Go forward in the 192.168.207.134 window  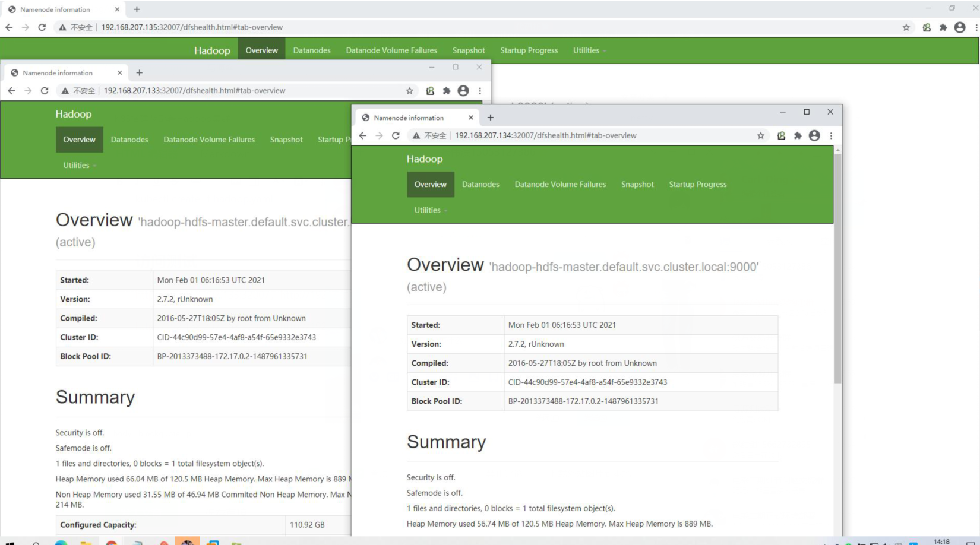(x=379, y=135)
